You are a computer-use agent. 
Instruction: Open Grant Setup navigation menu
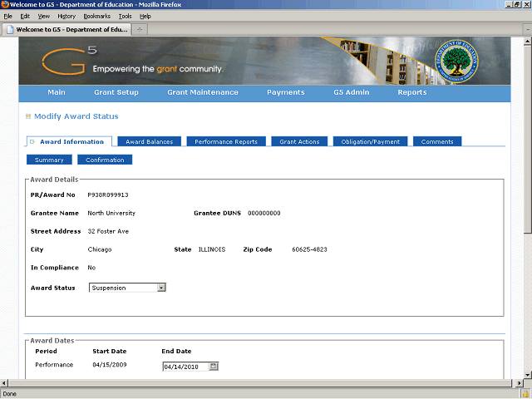pos(116,92)
